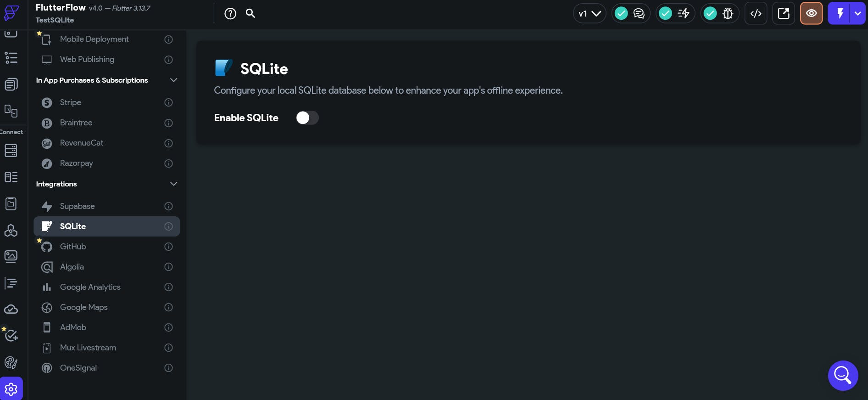Open Google Analytics integration
The image size is (868, 400).
tap(90, 287)
